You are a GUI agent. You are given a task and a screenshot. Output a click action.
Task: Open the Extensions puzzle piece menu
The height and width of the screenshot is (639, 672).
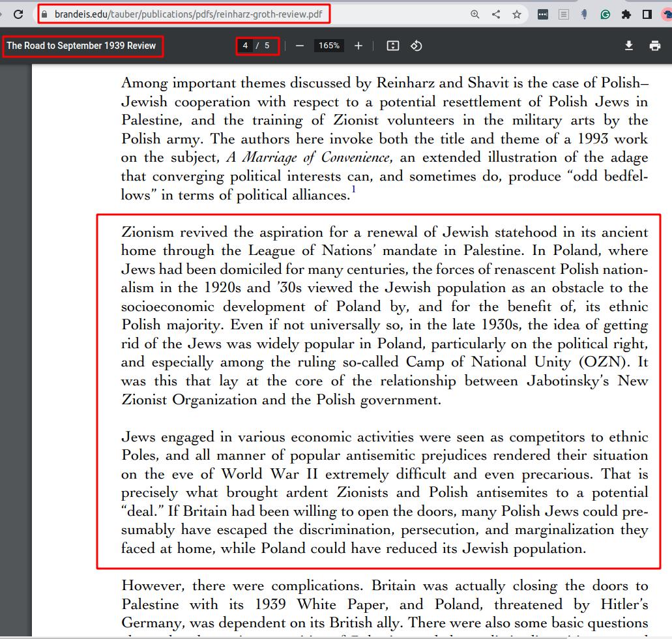tap(626, 14)
